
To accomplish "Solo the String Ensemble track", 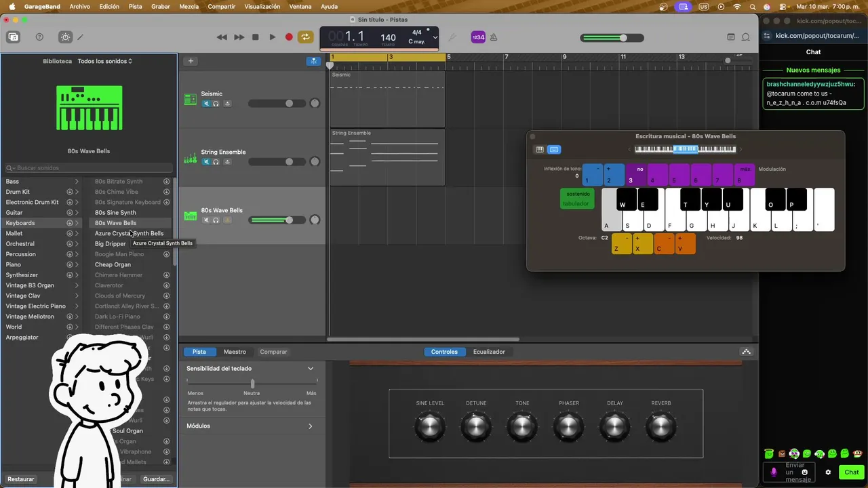I will 216,162.
